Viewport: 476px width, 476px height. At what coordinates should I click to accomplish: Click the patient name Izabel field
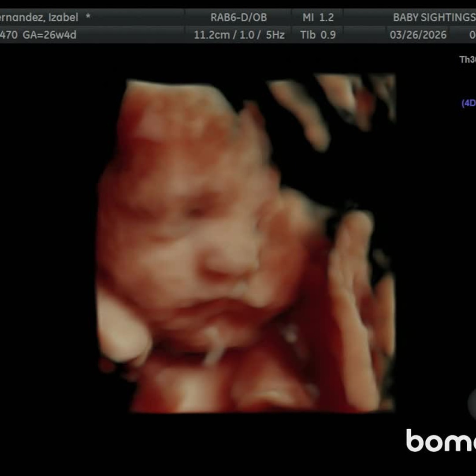(39, 18)
